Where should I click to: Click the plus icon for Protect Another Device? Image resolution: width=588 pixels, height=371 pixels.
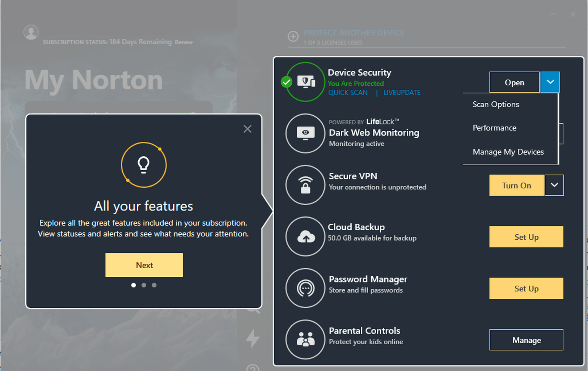coord(293,36)
